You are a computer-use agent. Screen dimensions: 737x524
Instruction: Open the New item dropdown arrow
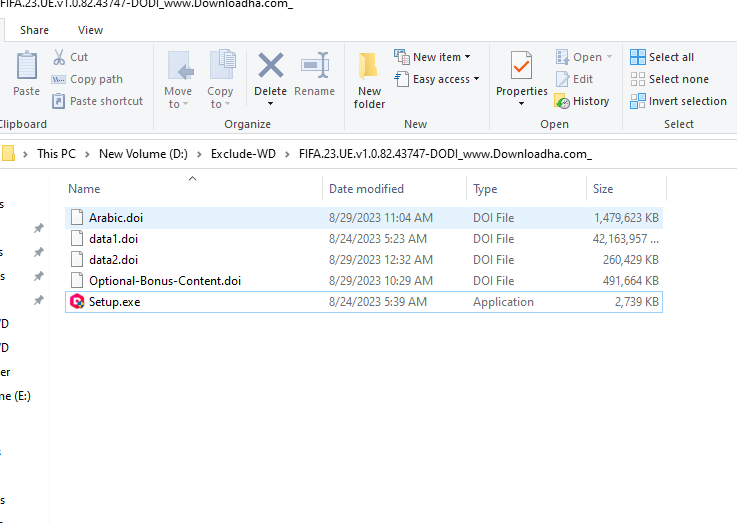point(467,57)
